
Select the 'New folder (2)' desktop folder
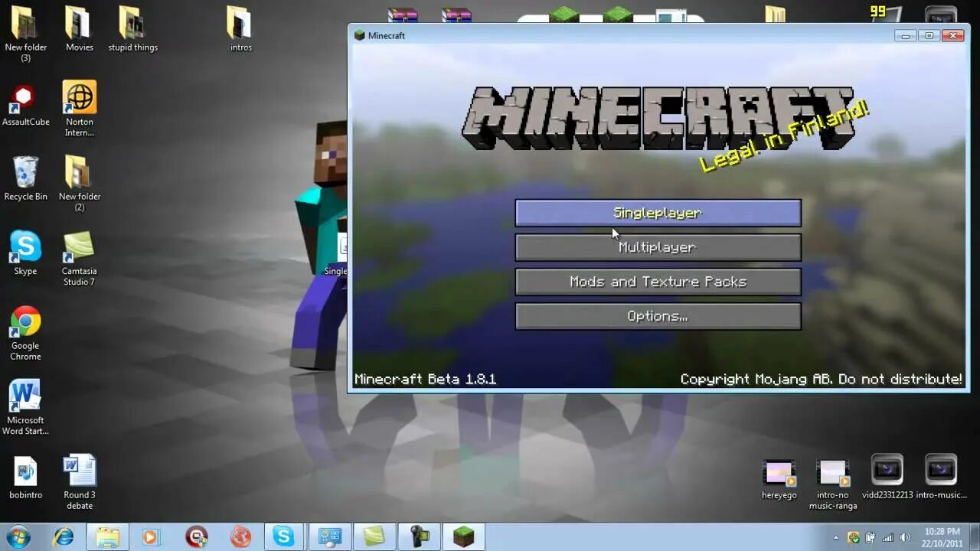click(80, 184)
